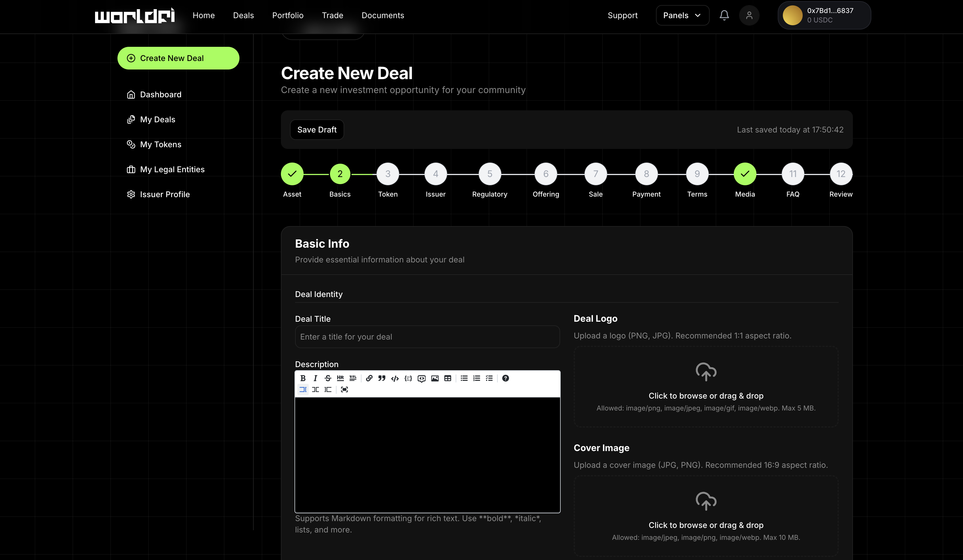Toggle fullscreen for the Description editor
This screenshot has height=560, width=963.
344,390
